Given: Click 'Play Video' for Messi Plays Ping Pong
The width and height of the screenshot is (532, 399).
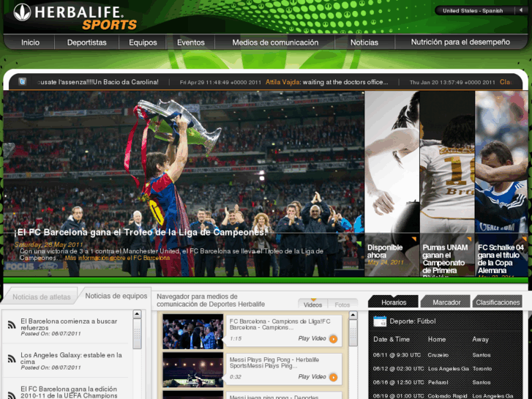Looking at the screenshot, I should click(x=312, y=376).
